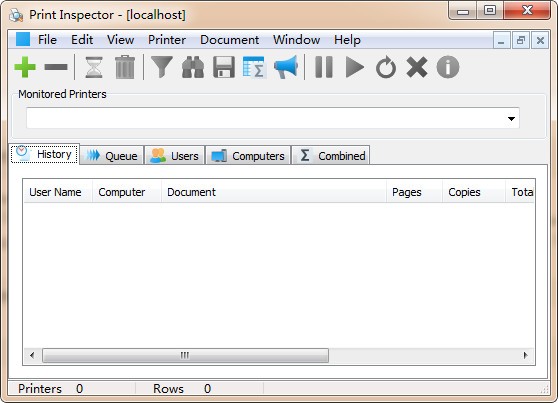Expand the Monitored Printers dropdown
Viewport: 558px width, 403px height.
tap(511, 119)
